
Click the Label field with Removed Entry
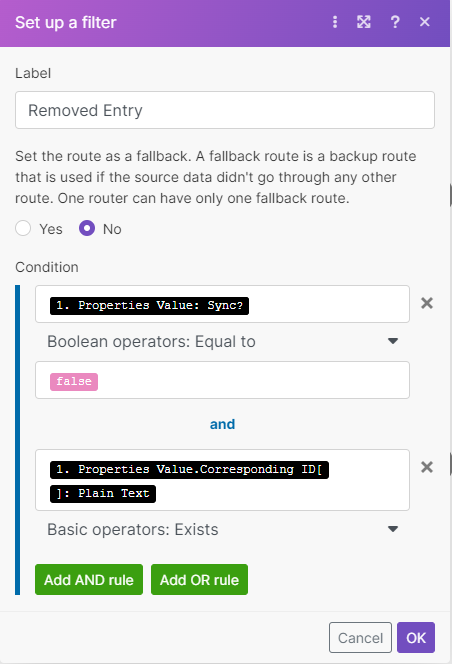click(225, 110)
